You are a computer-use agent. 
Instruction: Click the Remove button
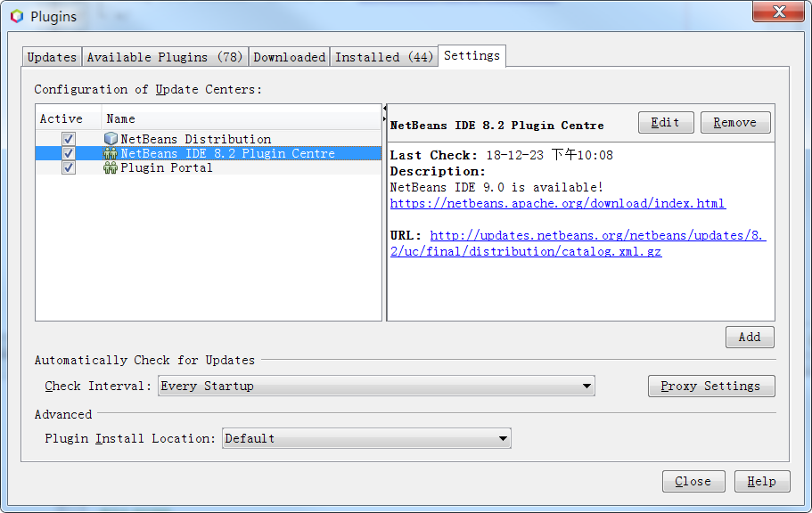[735, 122]
